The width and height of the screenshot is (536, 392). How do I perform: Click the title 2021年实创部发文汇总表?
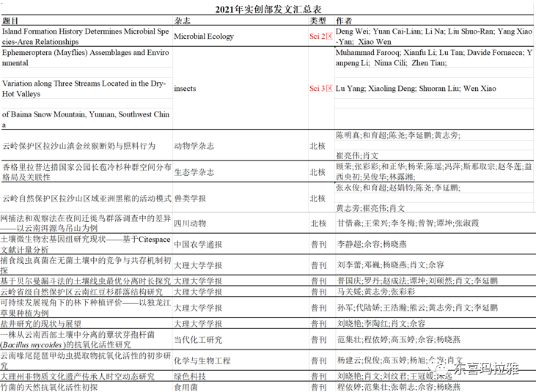coord(268,9)
